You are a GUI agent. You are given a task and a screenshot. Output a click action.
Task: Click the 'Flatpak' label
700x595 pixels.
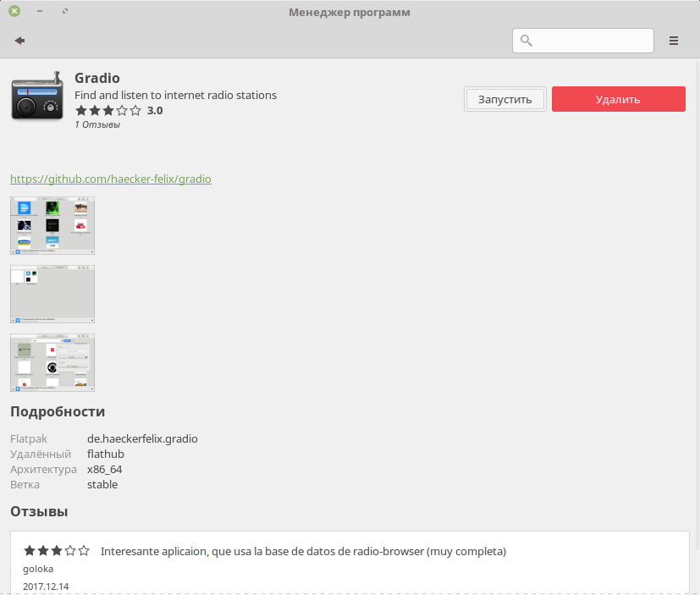(x=29, y=438)
